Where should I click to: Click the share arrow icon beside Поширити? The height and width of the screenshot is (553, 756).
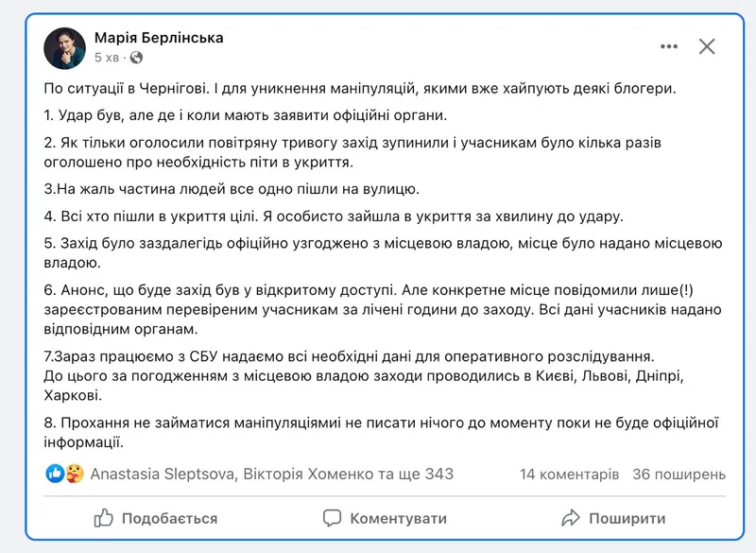click(x=570, y=518)
